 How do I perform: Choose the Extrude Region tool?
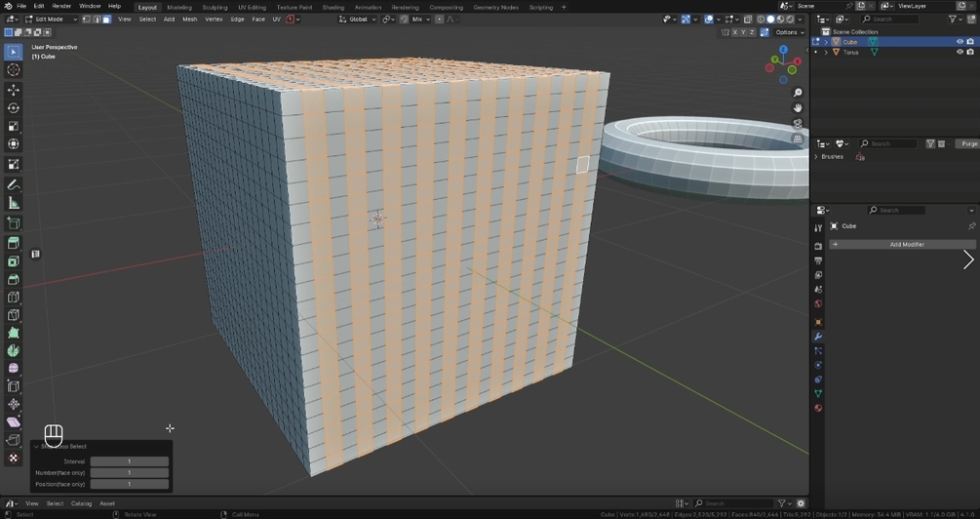tap(13, 243)
